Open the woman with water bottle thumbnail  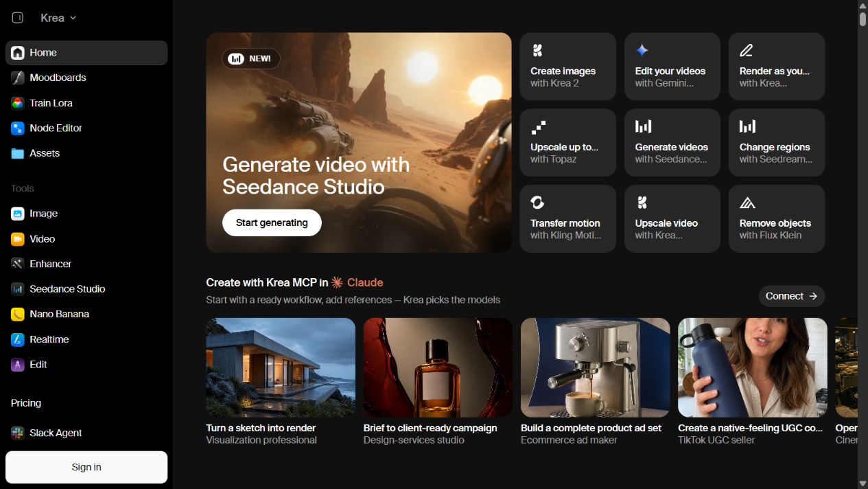pyautogui.click(x=753, y=367)
